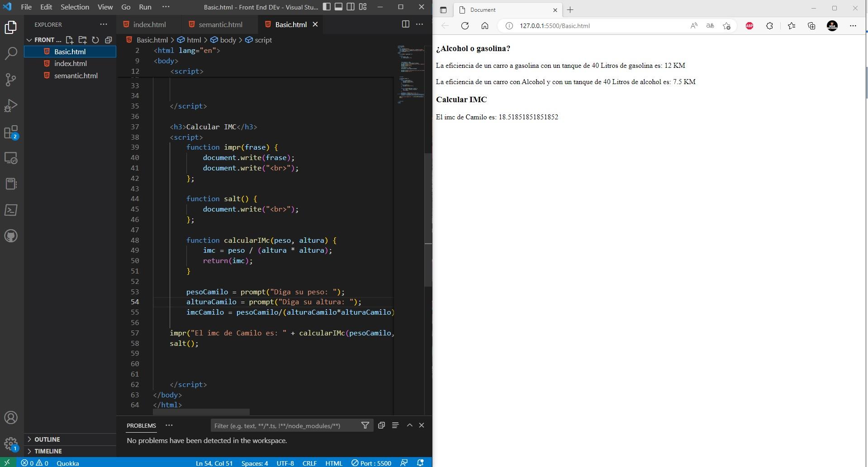Create new folder in Explorer
The height and width of the screenshot is (467, 868).
82,40
